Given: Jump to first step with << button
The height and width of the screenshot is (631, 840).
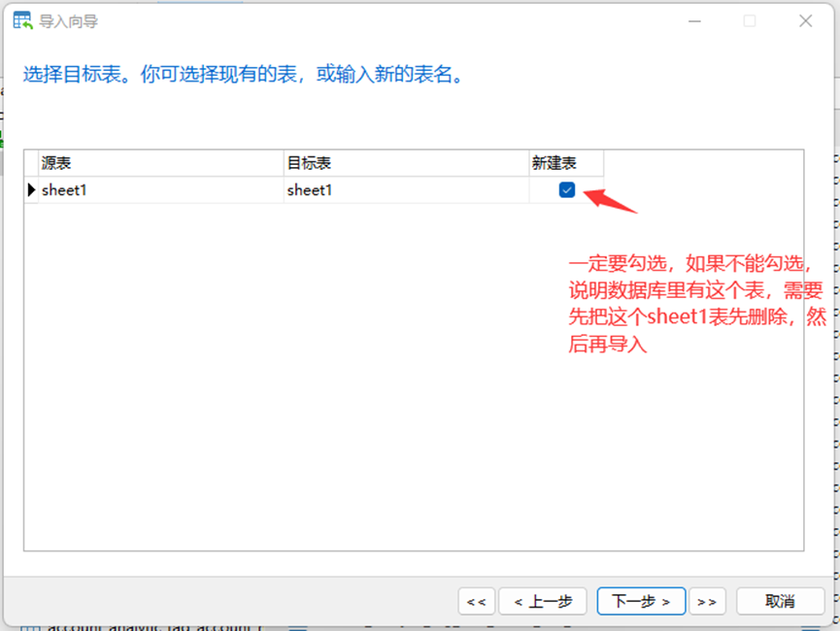Looking at the screenshot, I should pyautogui.click(x=476, y=601).
